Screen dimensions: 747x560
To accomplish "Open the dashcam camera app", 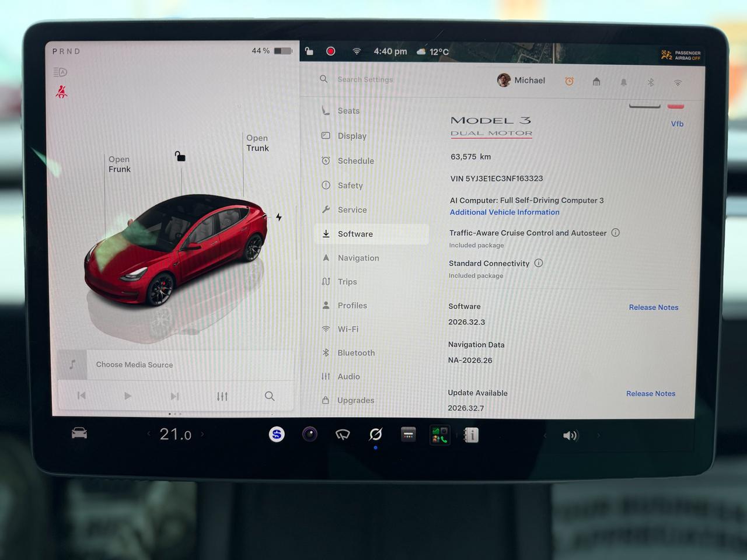I will pyautogui.click(x=310, y=434).
